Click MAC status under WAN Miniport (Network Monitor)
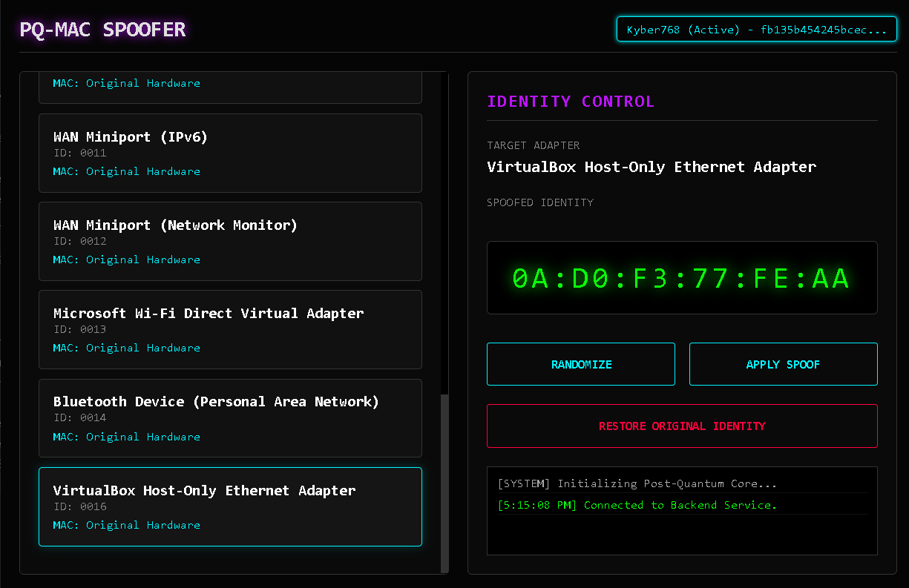Viewport: 909px width, 588px height. click(127, 260)
